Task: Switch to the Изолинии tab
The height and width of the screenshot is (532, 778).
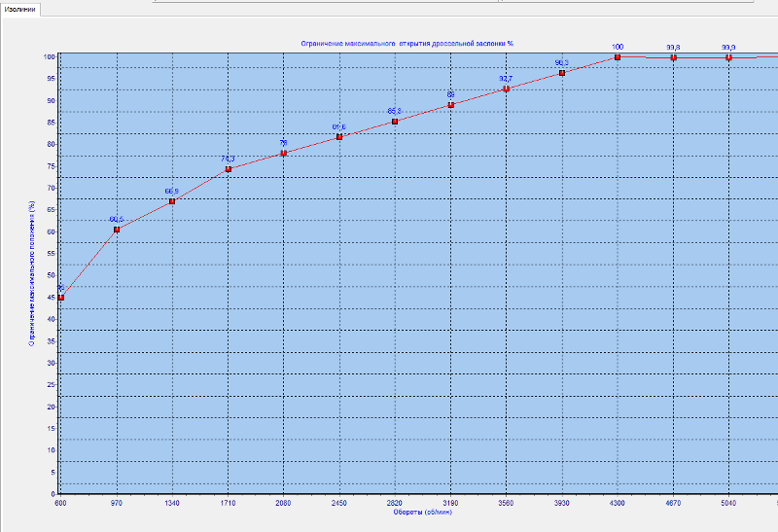Action: click(20, 9)
